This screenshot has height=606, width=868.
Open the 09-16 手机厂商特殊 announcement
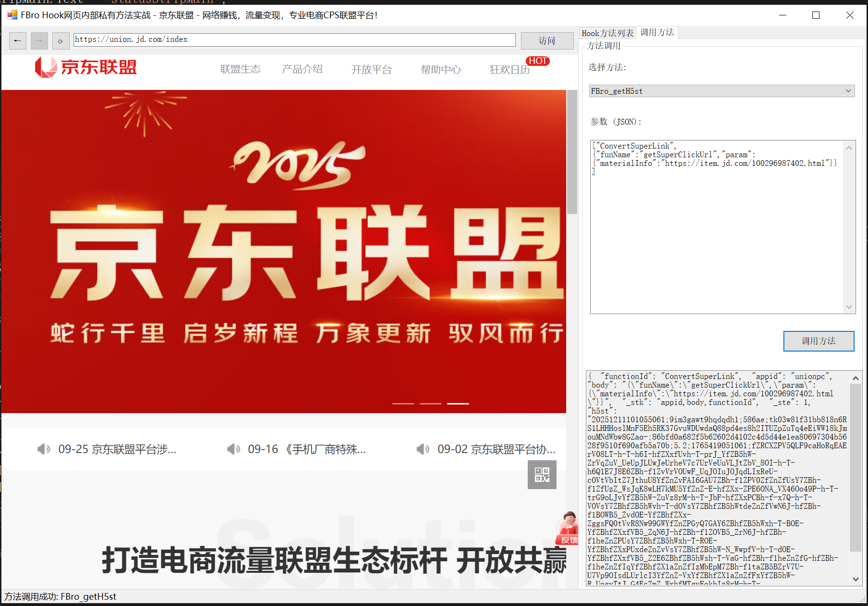coord(307,449)
